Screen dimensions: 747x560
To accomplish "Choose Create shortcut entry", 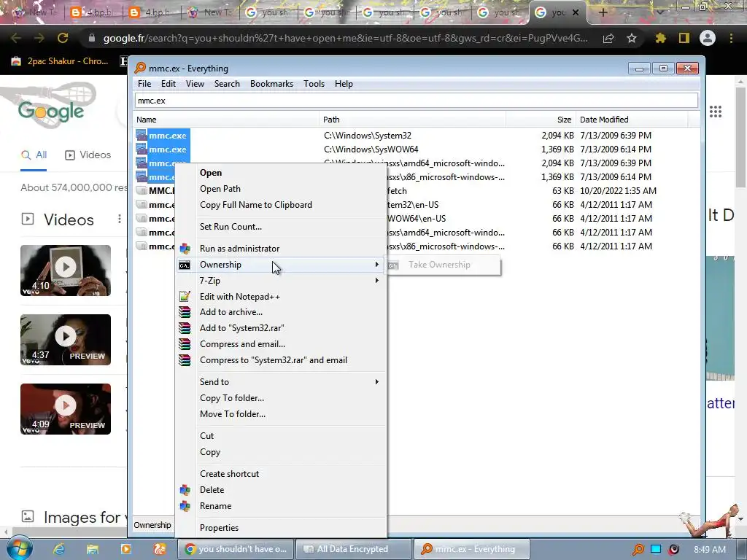I will click(282, 474).
